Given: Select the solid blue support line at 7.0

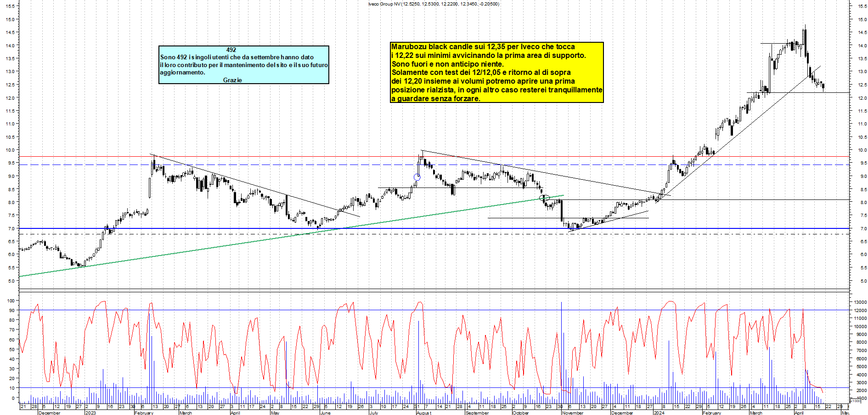Looking at the screenshot, I should 434,228.
